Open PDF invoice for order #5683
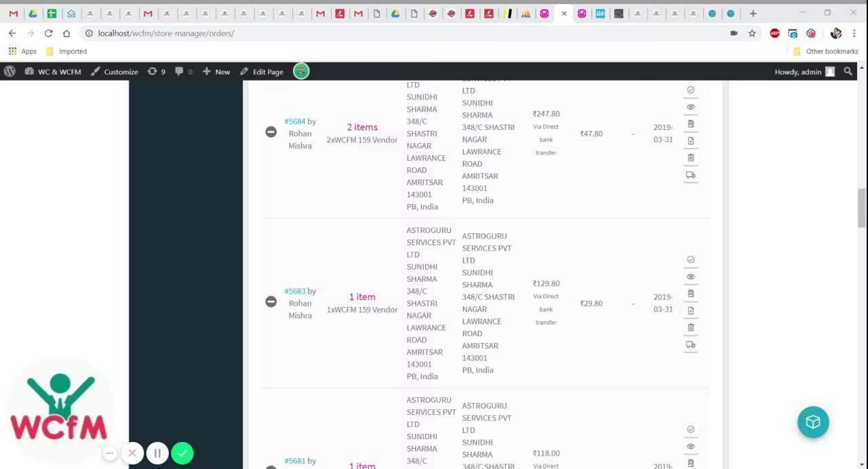This screenshot has height=469, width=868. (690, 293)
